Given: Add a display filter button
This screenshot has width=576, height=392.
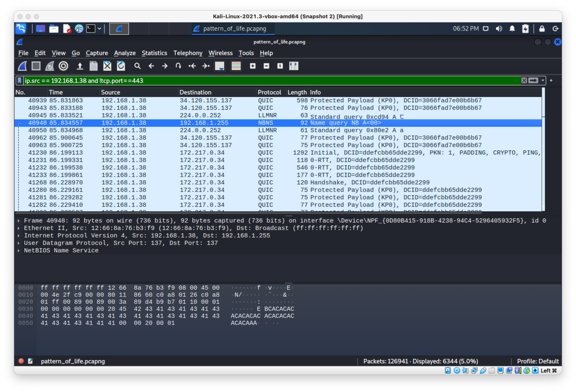Looking at the screenshot, I should [551, 81].
